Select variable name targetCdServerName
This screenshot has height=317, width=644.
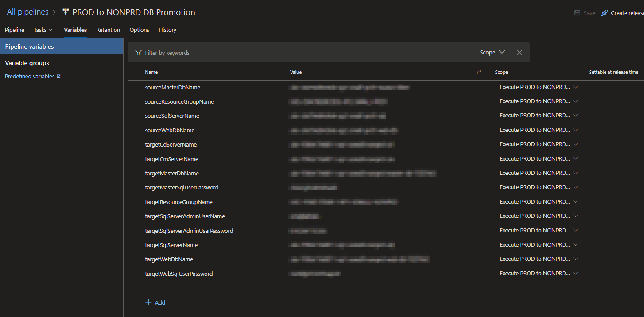(x=171, y=144)
